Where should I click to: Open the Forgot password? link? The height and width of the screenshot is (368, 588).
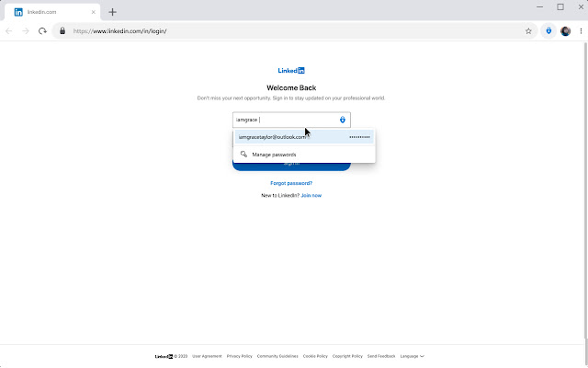pyautogui.click(x=291, y=183)
